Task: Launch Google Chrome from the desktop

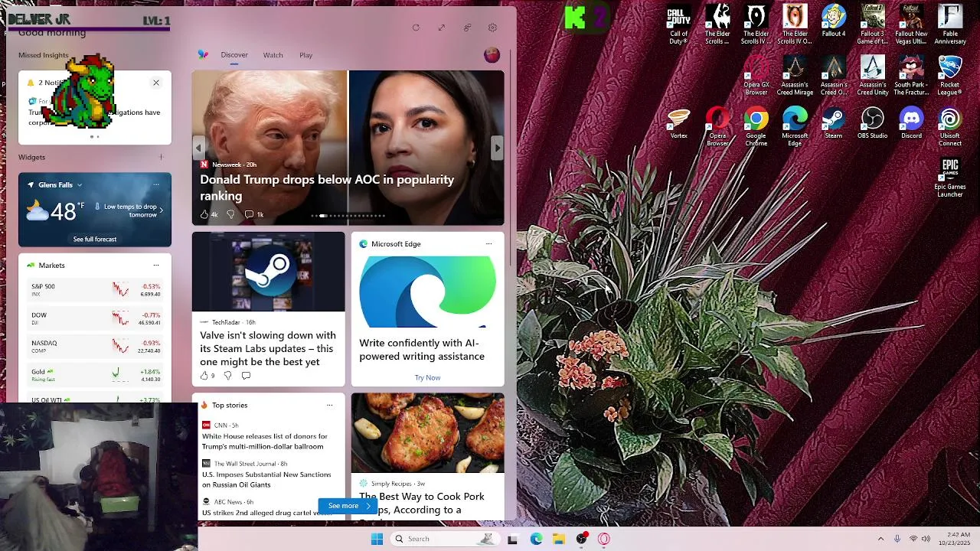Action: point(756,127)
